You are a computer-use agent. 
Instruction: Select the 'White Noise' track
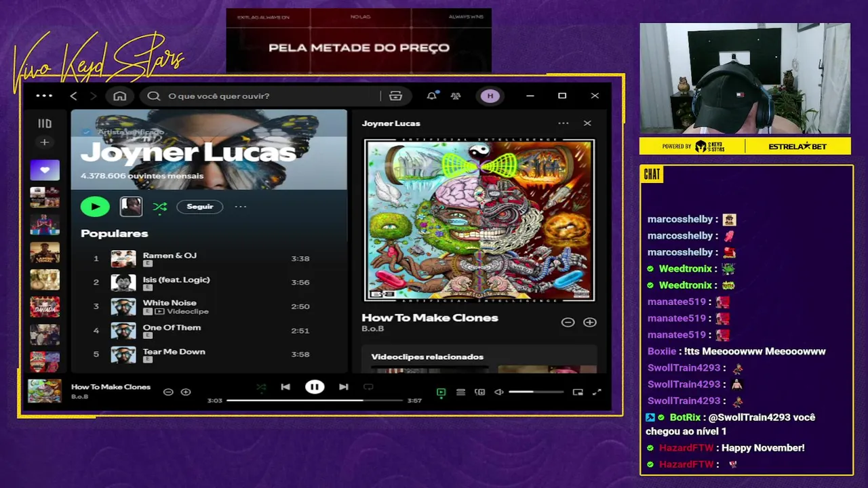pyautogui.click(x=170, y=303)
